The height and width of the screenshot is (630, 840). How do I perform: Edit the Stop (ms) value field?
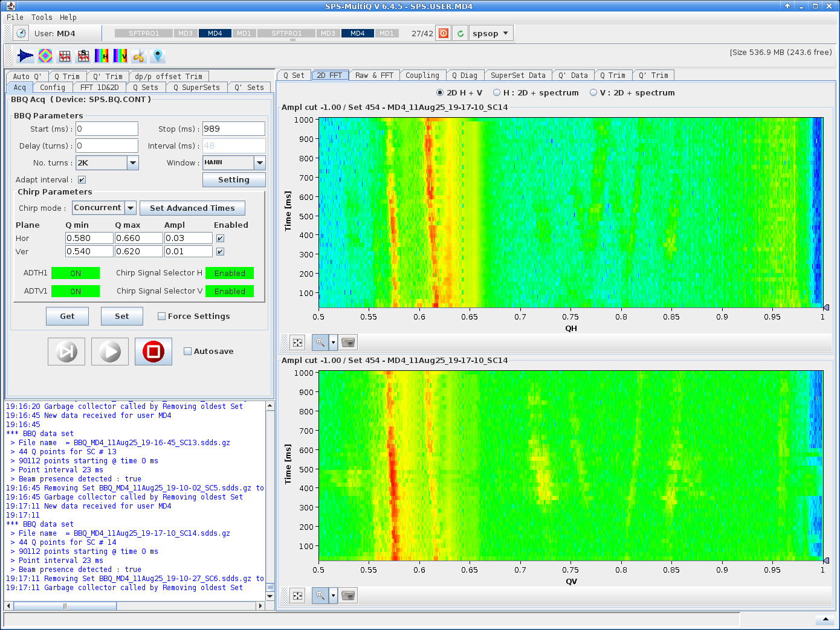[234, 128]
